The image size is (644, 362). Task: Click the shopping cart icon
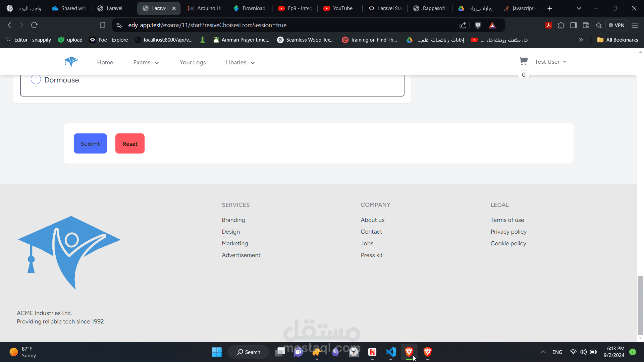[x=523, y=61]
